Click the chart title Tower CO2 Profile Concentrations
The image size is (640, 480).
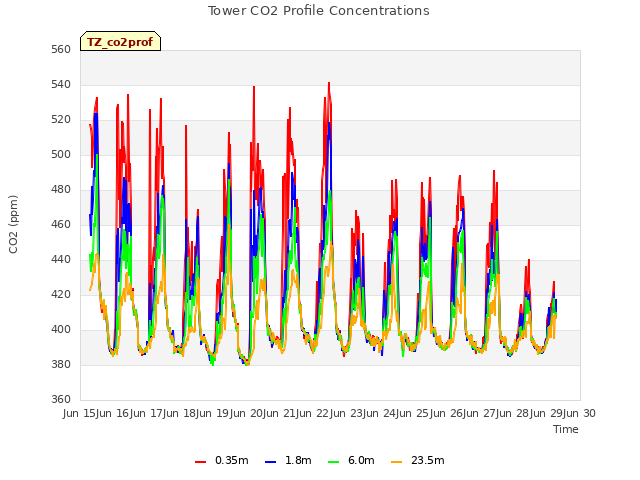319,11
